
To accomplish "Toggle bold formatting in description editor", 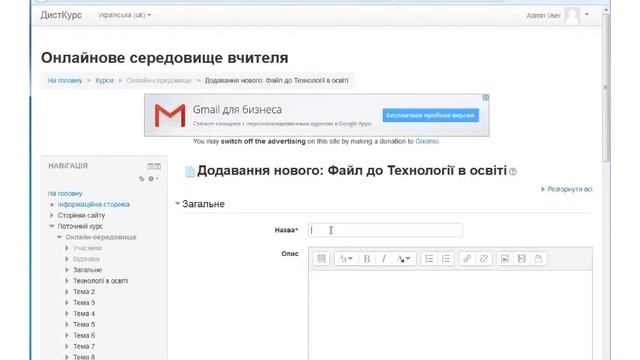I will click(367, 258).
